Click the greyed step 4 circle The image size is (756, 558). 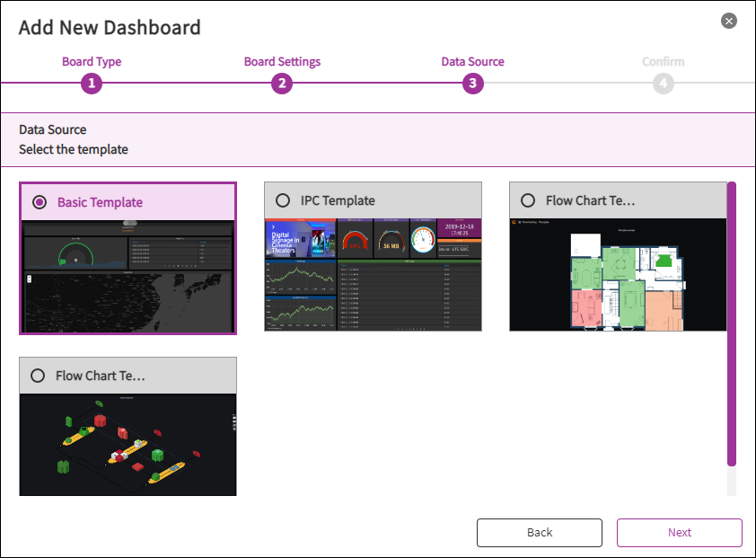pos(663,84)
